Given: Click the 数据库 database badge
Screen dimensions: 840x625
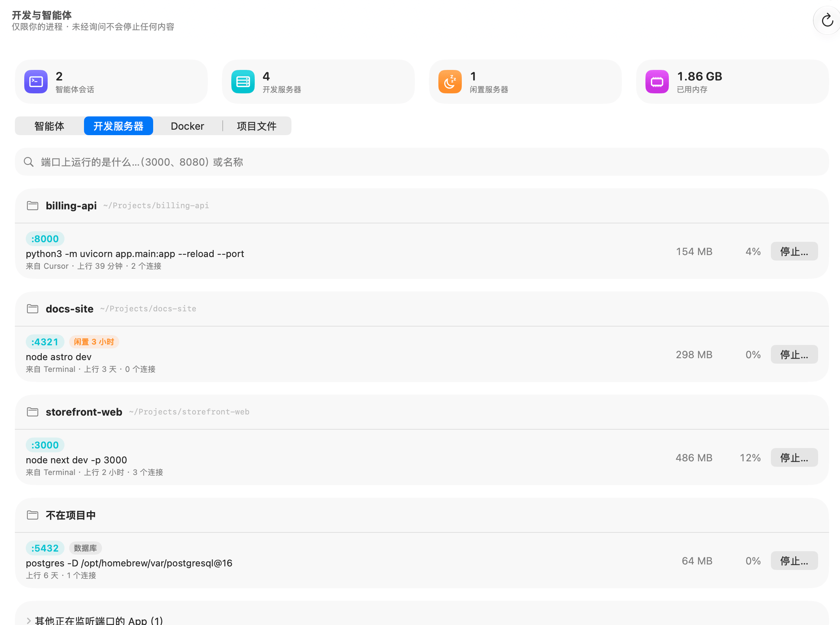Looking at the screenshot, I should pos(85,548).
